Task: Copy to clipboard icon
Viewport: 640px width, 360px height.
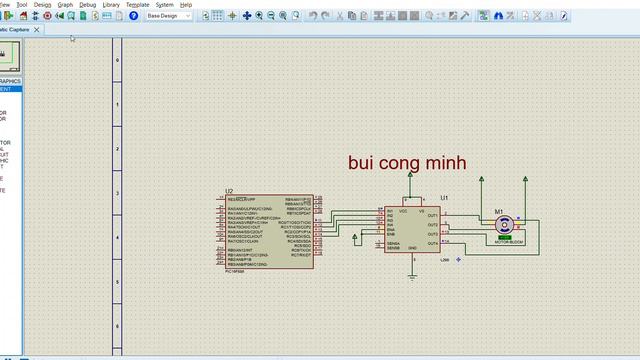Action: 352,16
